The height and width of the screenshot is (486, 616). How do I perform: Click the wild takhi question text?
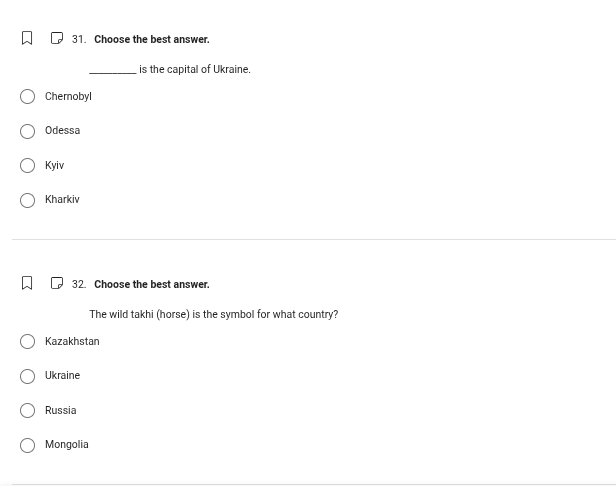(213, 315)
